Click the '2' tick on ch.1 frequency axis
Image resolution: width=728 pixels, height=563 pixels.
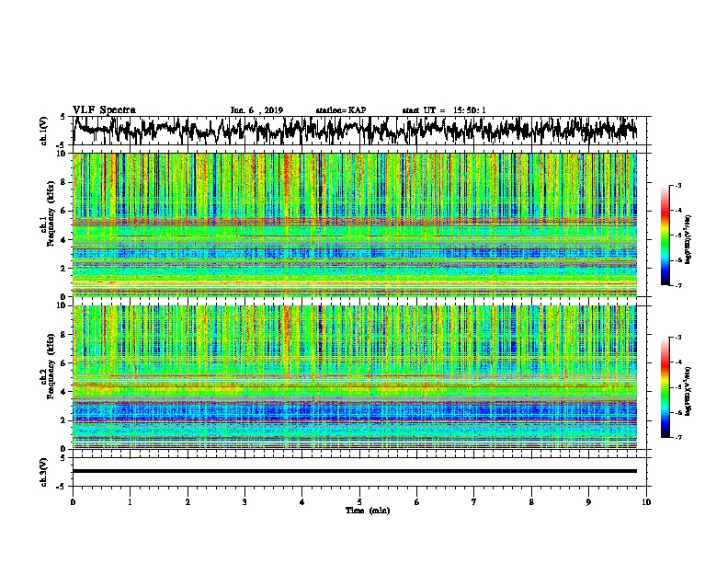65,269
